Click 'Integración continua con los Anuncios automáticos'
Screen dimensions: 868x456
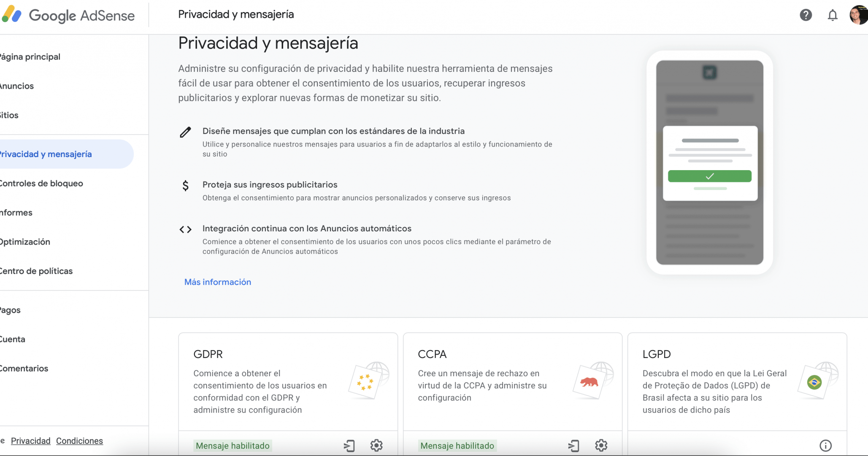307,228
